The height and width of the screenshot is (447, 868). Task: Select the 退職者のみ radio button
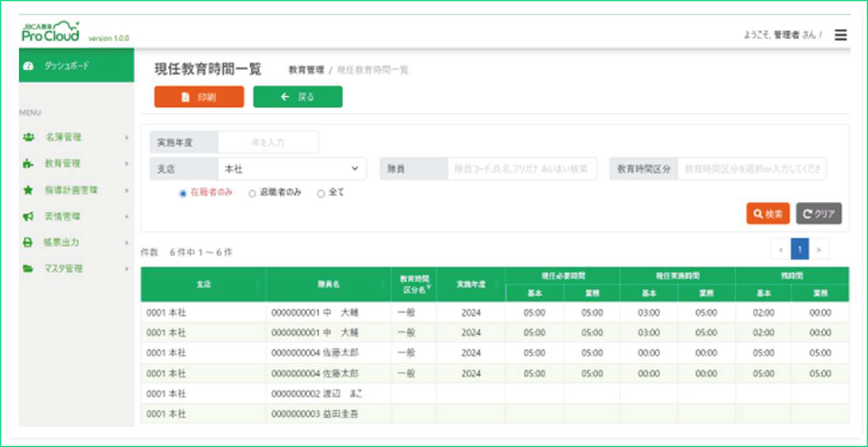tap(252, 194)
